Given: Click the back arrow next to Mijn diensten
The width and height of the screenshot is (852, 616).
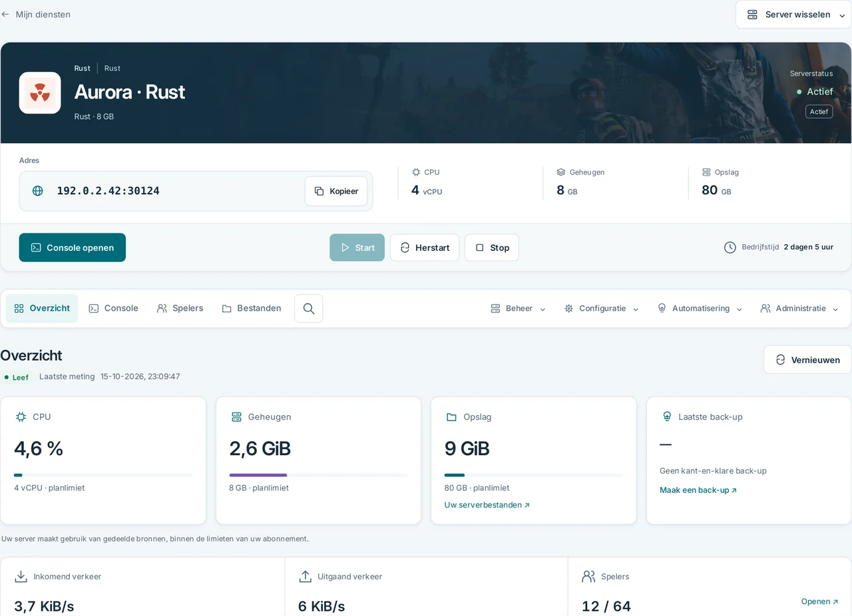Looking at the screenshot, I should coord(5,14).
